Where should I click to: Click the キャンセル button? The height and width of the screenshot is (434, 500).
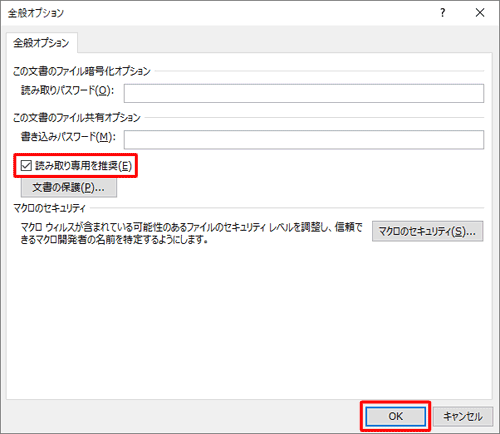[x=463, y=416]
